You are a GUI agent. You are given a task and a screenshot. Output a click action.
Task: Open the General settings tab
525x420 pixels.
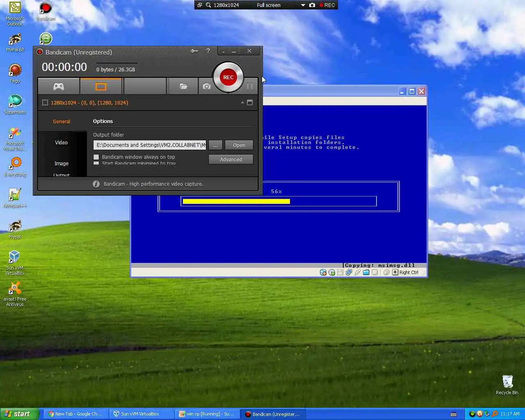pos(62,121)
